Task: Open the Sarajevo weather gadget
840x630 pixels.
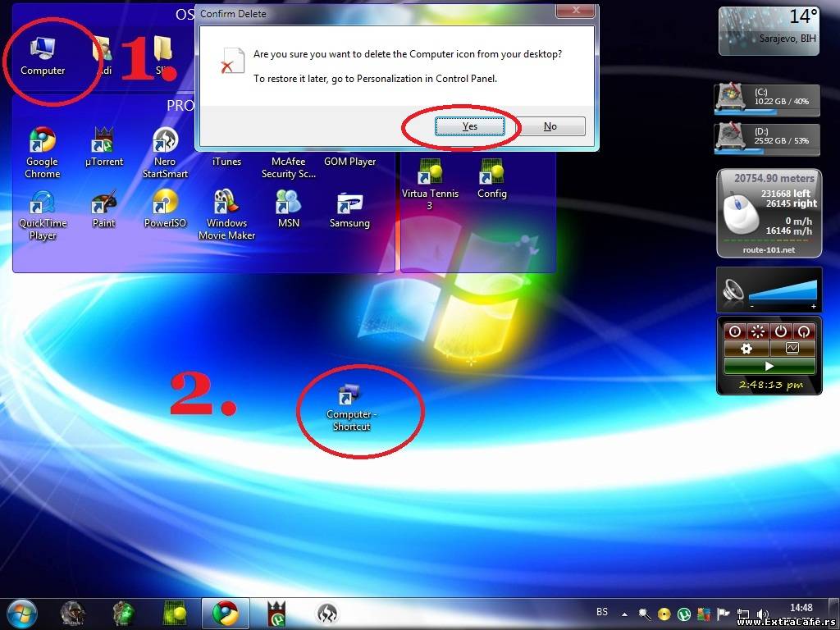Action: click(x=769, y=30)
